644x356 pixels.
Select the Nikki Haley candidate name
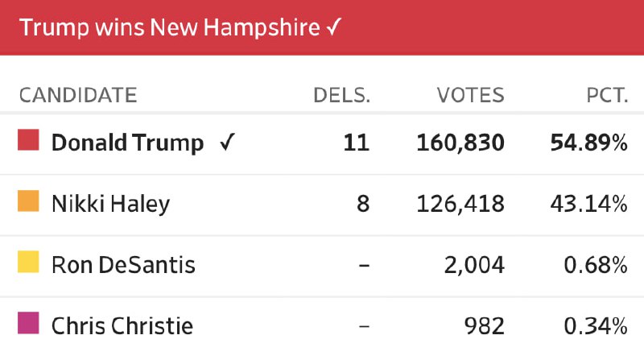[x=110, y=204]
